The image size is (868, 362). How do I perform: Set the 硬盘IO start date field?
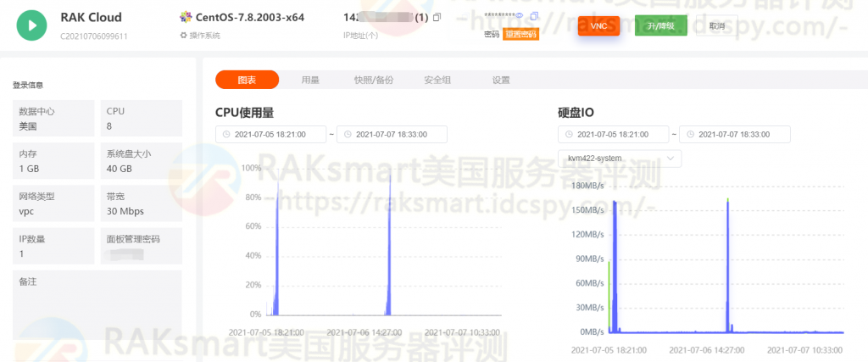[x=614, y=135]
